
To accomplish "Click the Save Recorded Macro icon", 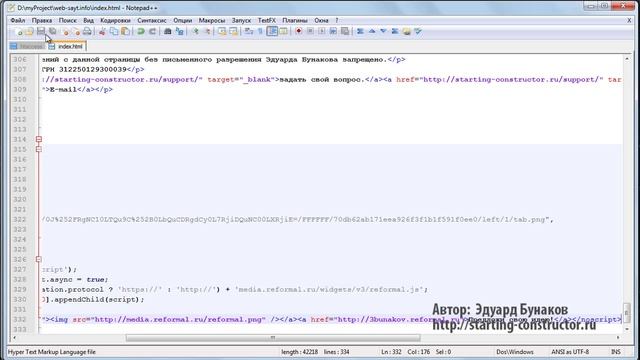I will pyautogui.click(x=345, y=31).
